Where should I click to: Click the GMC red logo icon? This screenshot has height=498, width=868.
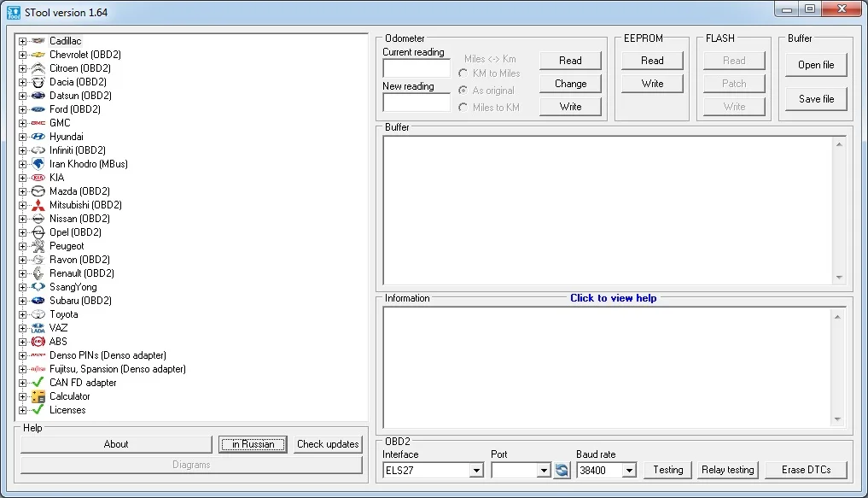(x=38, y=123)
